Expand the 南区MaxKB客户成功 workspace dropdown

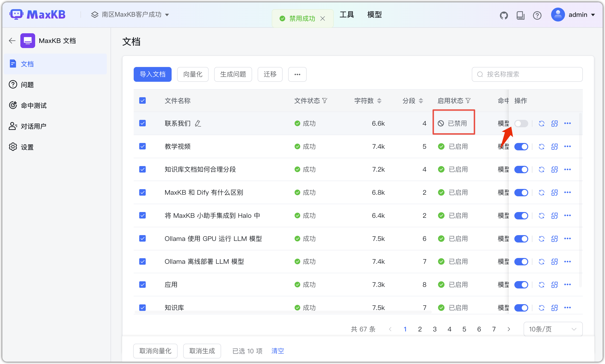[130, 15]
